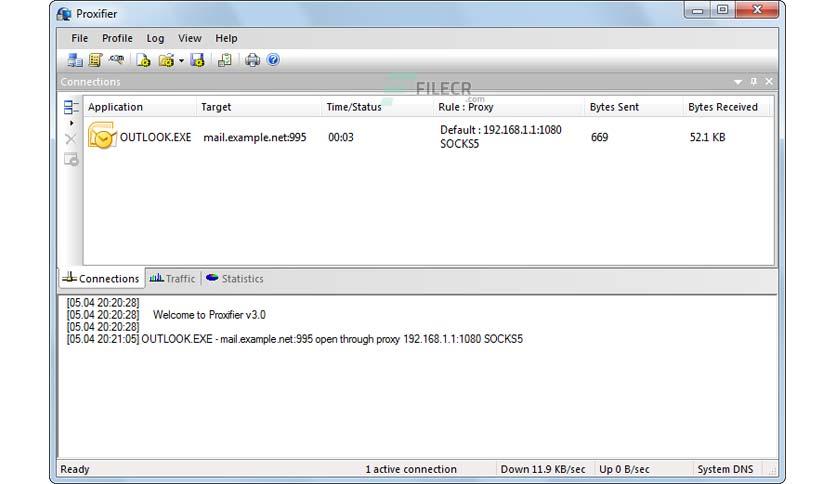Viewport: 836px width, 484px height.
Task: Minimize the Proxifier window
Action: tap(697, 10)
